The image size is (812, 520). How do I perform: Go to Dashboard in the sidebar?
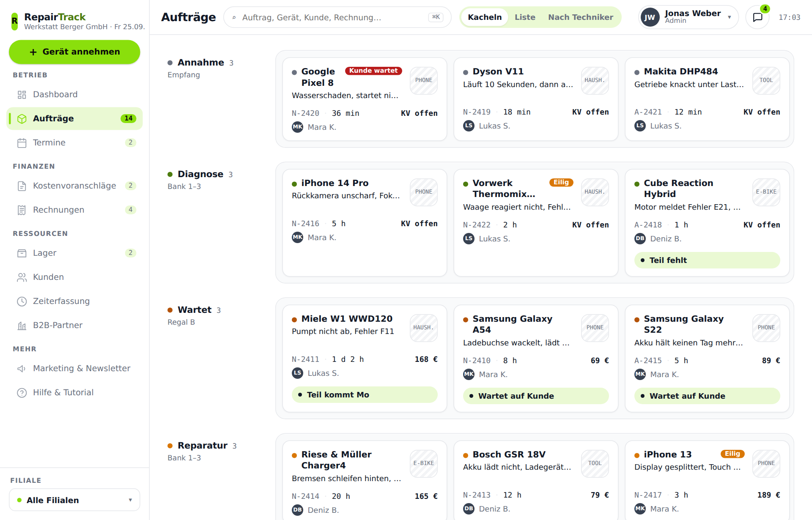tap(74, 95)
